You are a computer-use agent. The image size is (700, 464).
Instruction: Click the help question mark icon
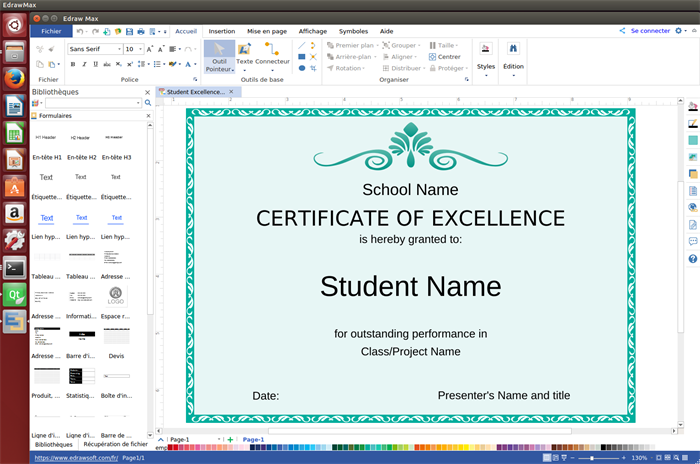[x=693, y=259]
